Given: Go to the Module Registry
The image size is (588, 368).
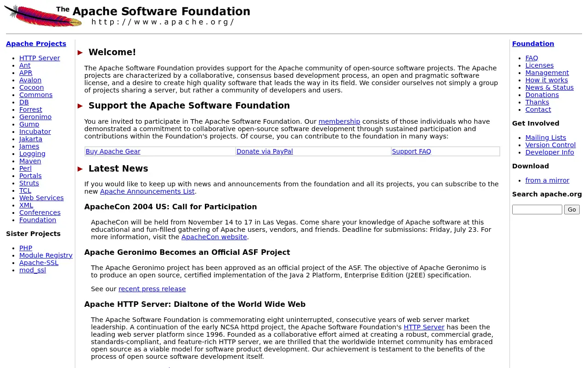Looking at the screenshot, I should (x=46, y=255).
